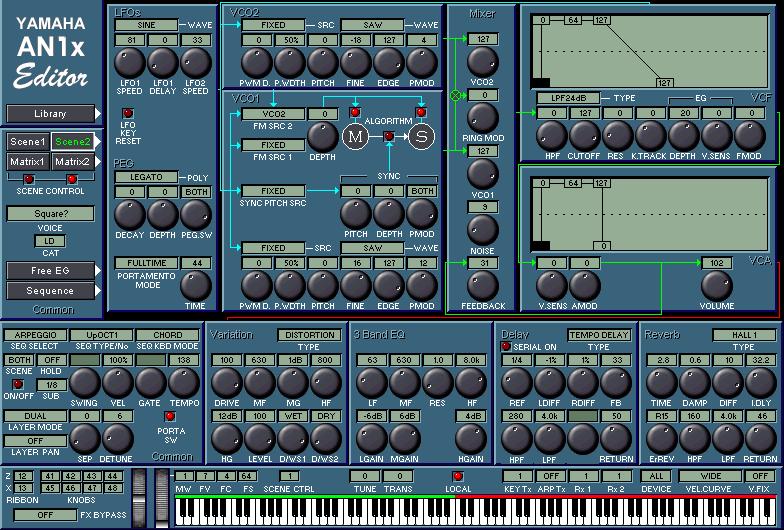Open the Sequence page
This screenshot has width=784, height=530.
50,291
